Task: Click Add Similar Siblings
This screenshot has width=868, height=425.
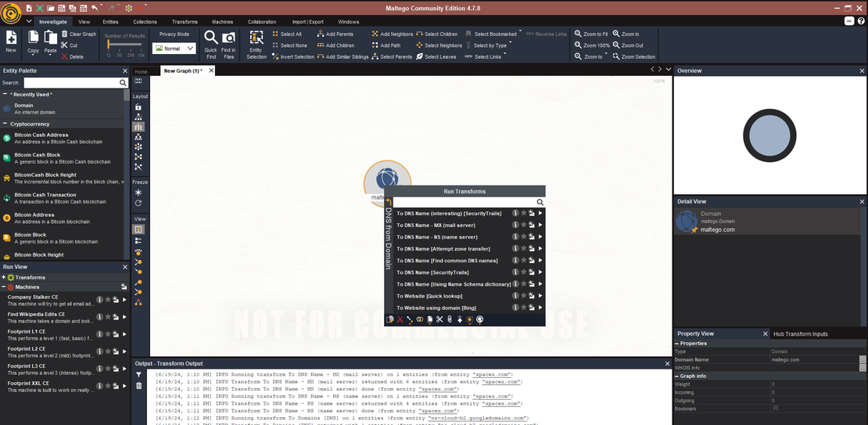Action: tap(343, 56)
